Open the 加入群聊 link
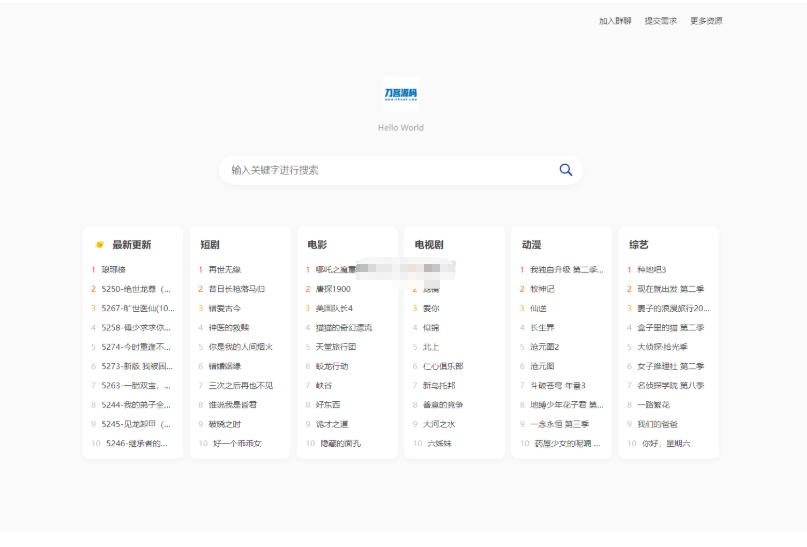The width and height of the screenshot is (807, 547). 615,21
